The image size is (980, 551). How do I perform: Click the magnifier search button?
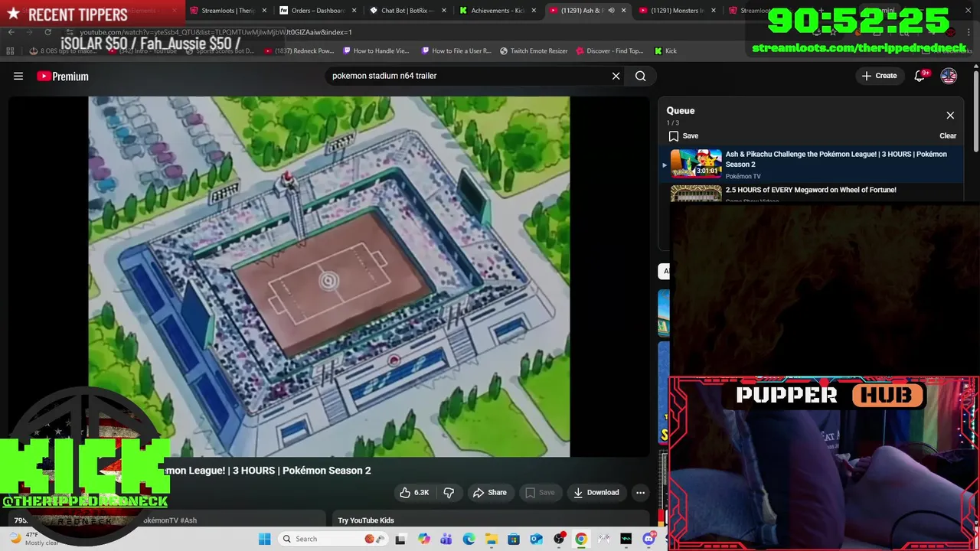coord(641,76)
